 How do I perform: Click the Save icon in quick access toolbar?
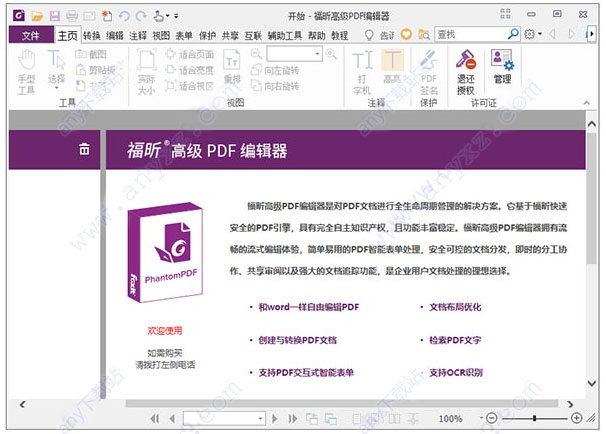coord(54,16)
